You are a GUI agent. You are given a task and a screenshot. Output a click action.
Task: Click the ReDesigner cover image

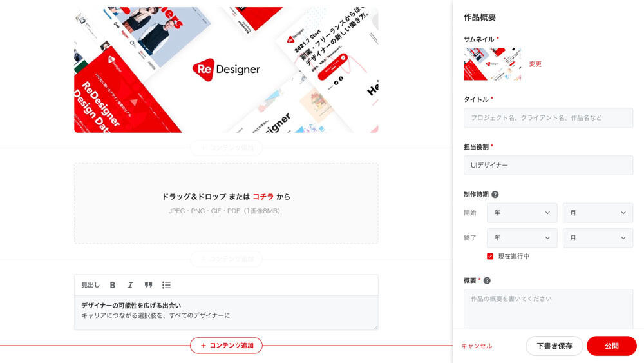[x=226, y=70]
